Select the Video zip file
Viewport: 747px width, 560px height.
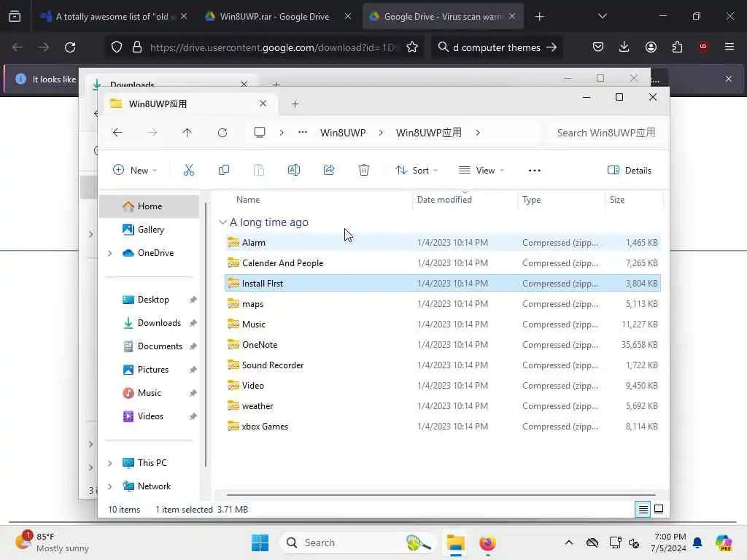tap(443, 386)
